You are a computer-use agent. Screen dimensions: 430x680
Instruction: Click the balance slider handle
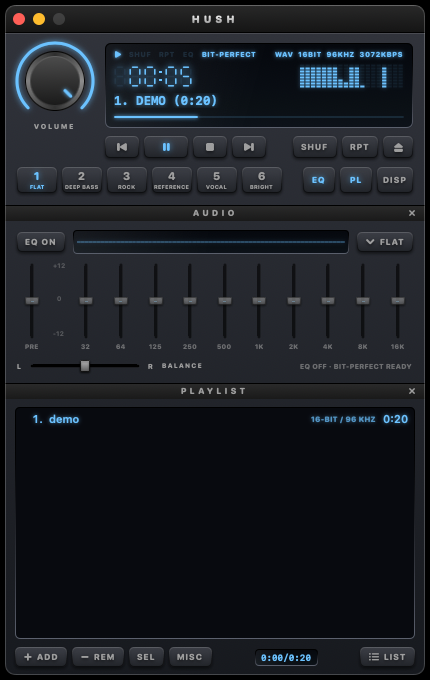tap(85, 366)
